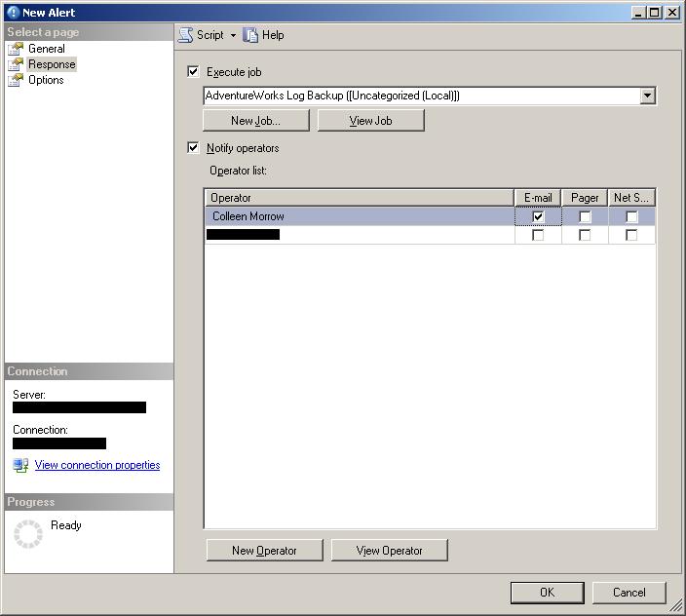The height and width of the screenshot is (616, 686).
Task: Click the New Operator button
Action: 265,550
